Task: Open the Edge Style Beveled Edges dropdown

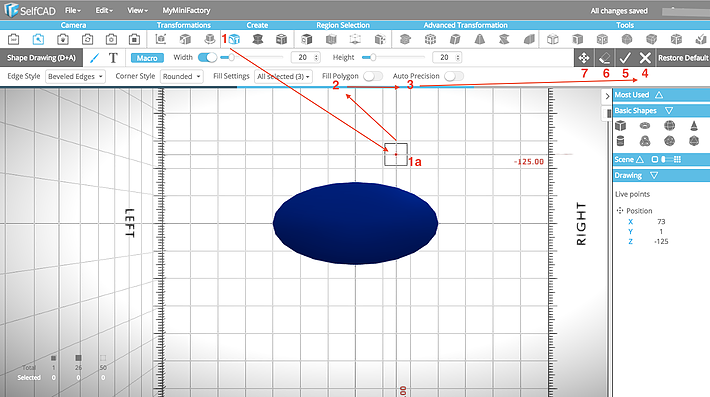Action: click(76, 77)
